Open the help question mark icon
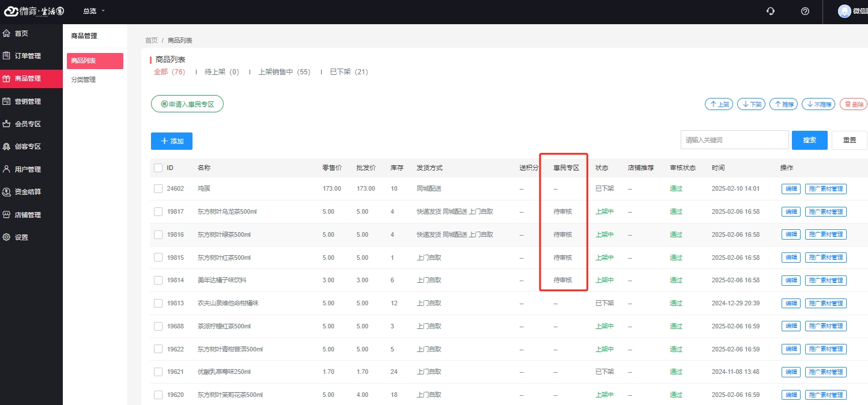The height and width of the screenshot is (405, 868). coord(805,11)
